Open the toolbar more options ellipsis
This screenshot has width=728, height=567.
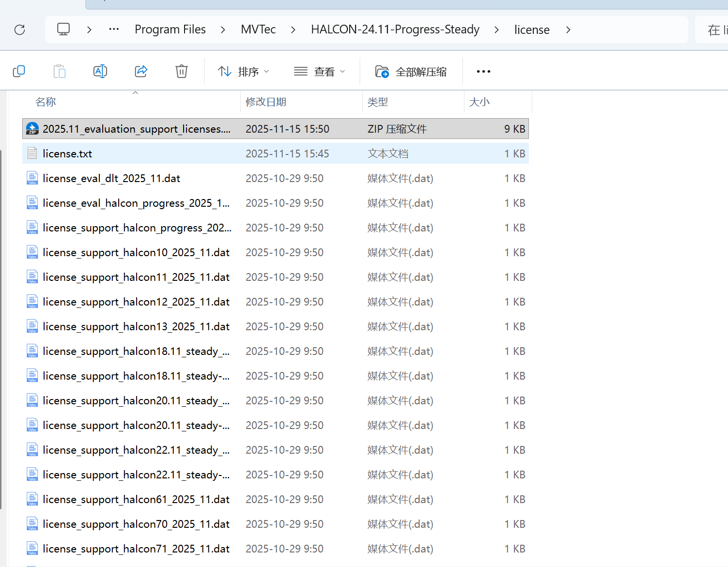coord(483,72)
